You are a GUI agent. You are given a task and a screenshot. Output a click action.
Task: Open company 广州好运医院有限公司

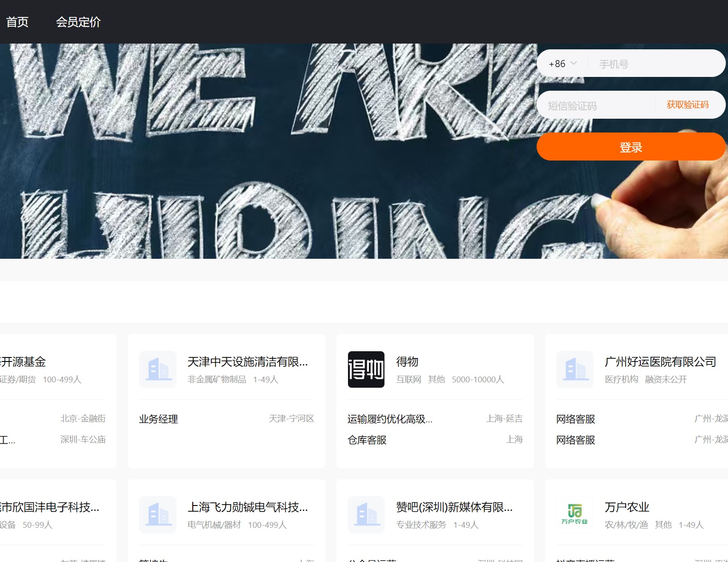(x=660, y=362)
